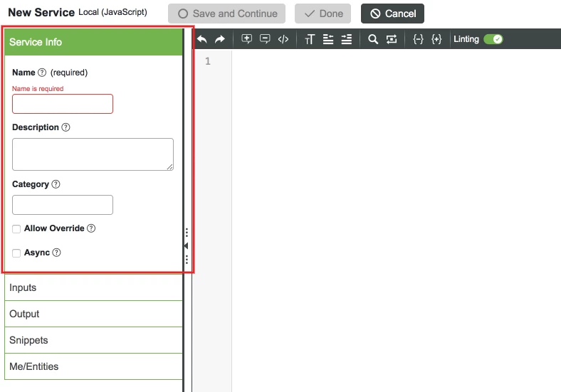Expand all code blocks with {+} icon
Image resolution: width=561 pixels, height=392 pixels.
coord(436,39)
